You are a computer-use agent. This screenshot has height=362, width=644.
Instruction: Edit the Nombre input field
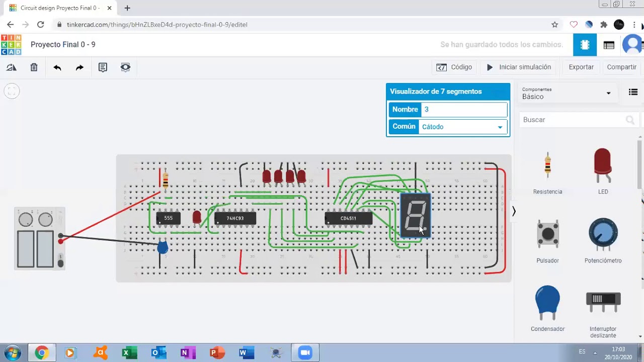[x=463, y=110]
